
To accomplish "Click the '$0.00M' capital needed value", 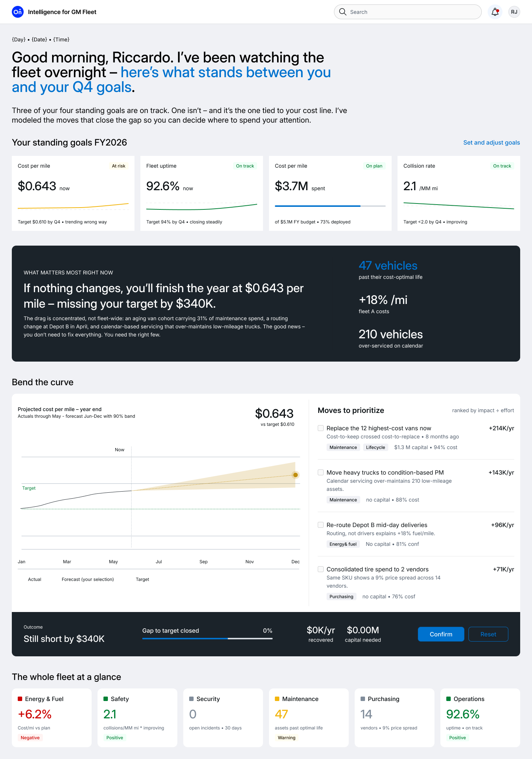I will pos(363,630).
